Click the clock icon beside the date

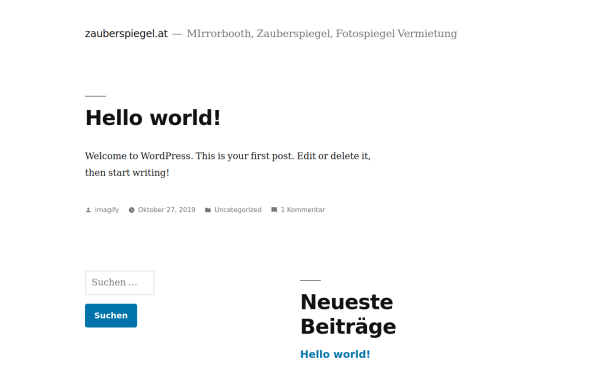[132, 210]
